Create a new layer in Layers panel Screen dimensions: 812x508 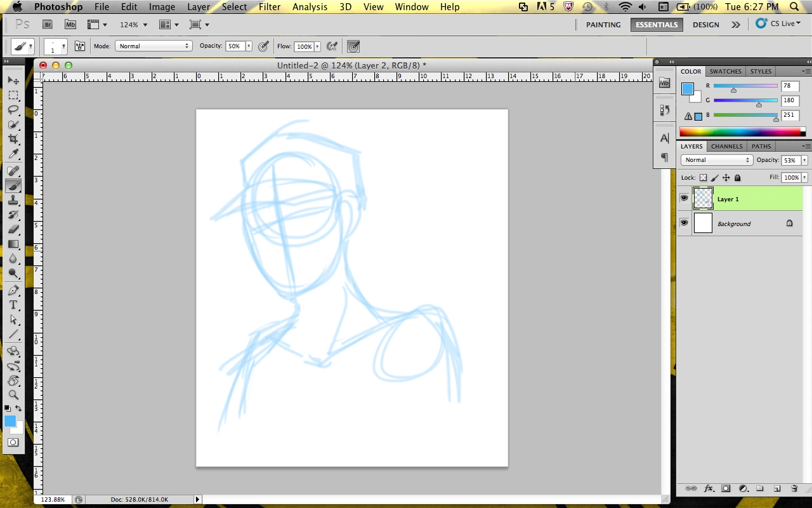point(776,488)
